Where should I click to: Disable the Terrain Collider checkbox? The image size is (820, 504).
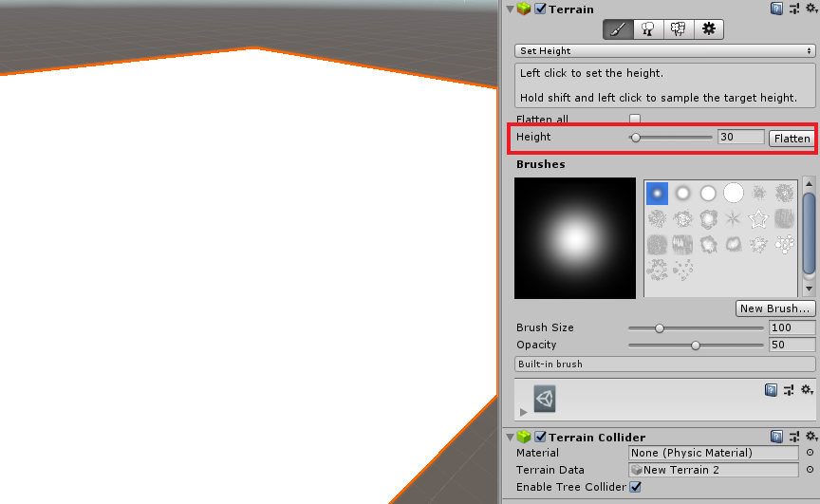pyautogui.click(x=540, y=437)
